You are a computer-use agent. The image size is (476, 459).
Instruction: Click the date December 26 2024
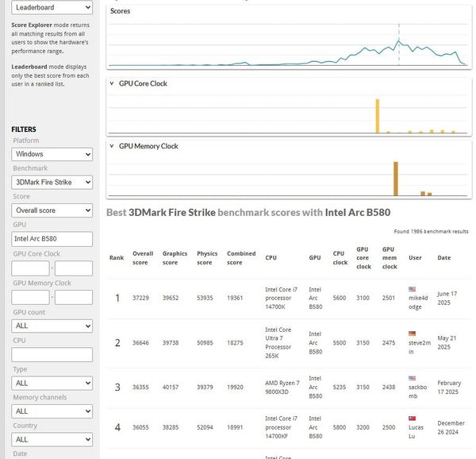click(x=451, y=427)
